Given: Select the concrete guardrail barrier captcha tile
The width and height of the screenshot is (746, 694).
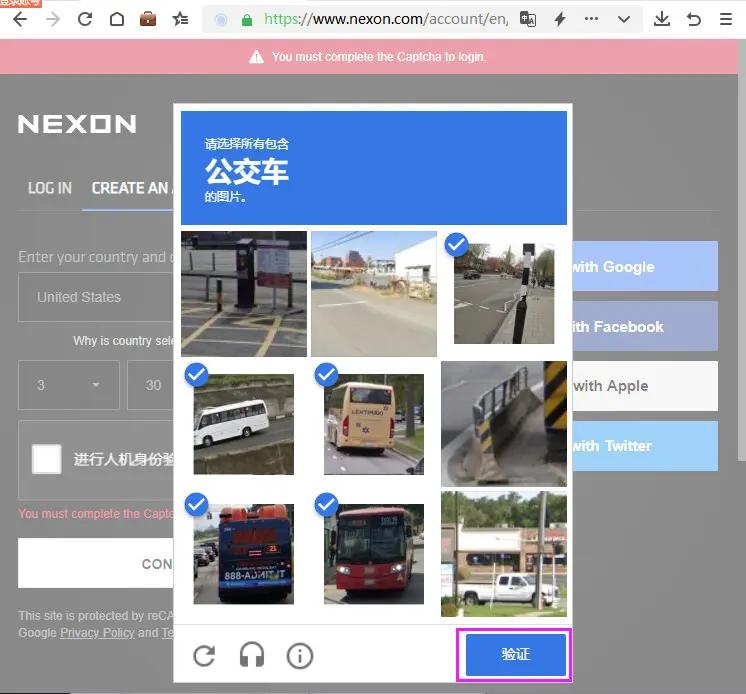Looking at the screenshot, I should coord(504,424).
